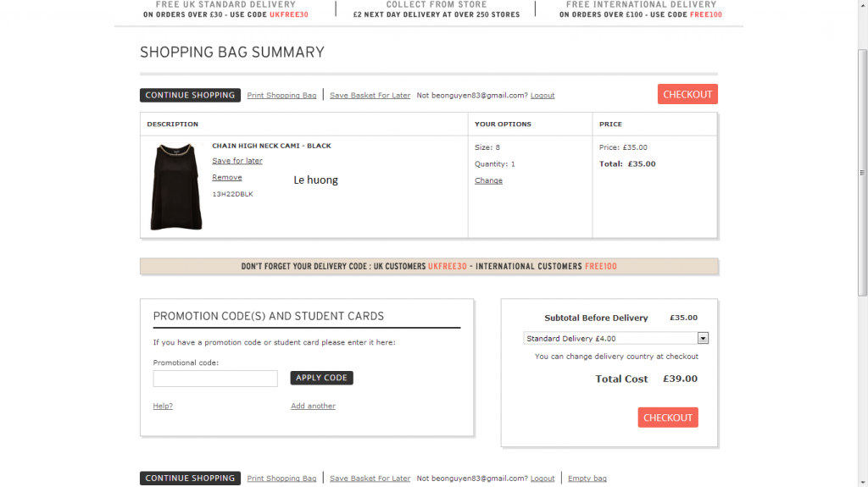Click the bottom CONTINUE SHOPPING button
The height and width of the screenshot is (487, 868).
coord(190,479)
